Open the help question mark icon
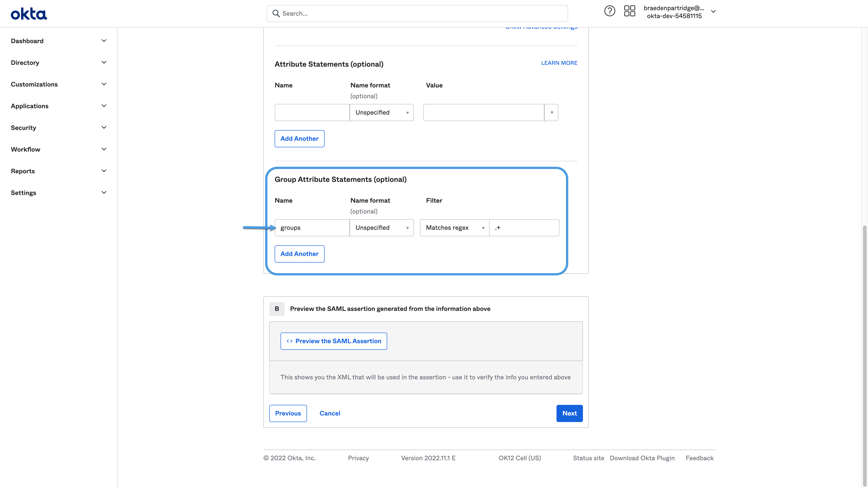 tap(610, 11)
